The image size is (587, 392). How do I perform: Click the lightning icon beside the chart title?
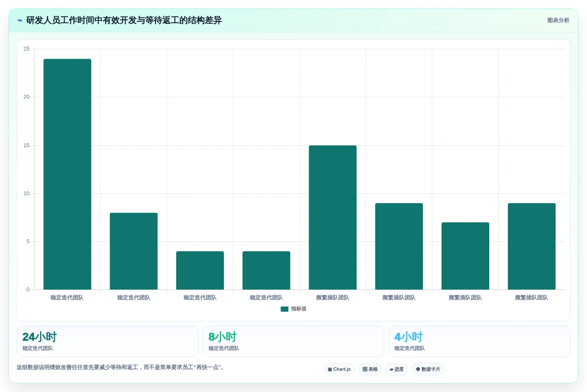point(20,20)
